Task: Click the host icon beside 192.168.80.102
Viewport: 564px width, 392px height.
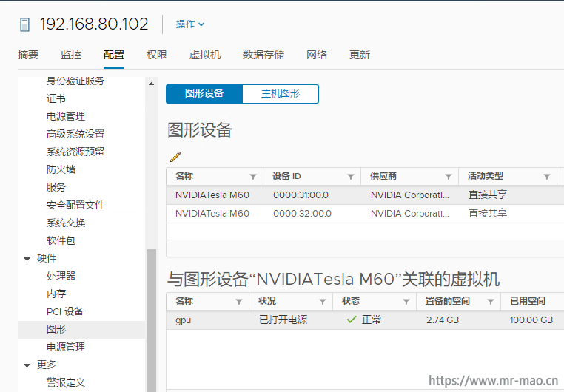Action: tap(24, 25)
